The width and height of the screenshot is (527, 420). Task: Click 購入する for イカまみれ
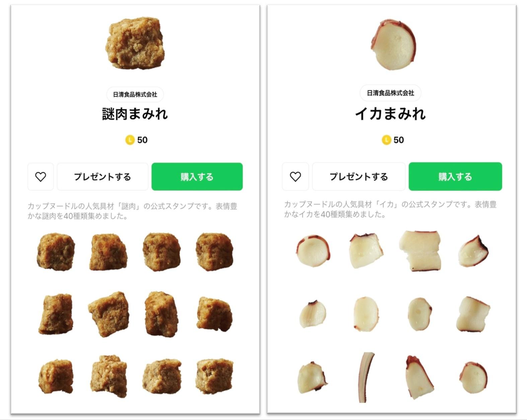(x=455, y=177)
